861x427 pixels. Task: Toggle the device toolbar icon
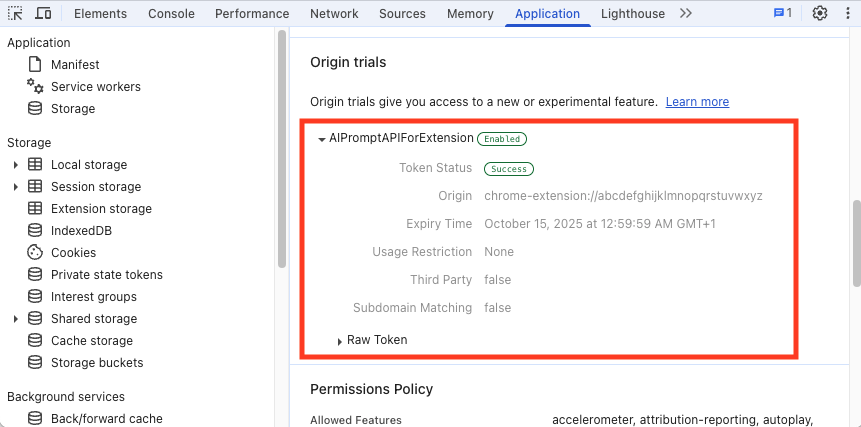point(43,14)
